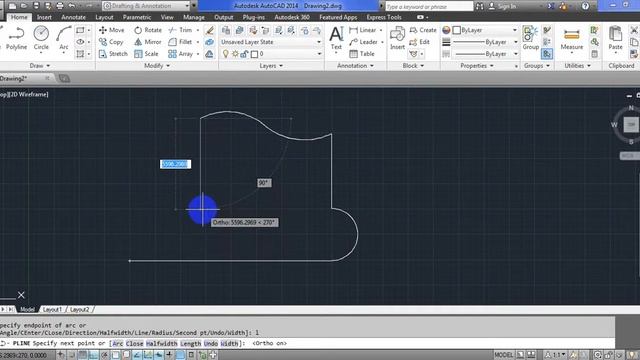Screen dimensions: 640x360
Task: Click the Erase pencil icon in Modify
Action: click(x=209, y=30)
